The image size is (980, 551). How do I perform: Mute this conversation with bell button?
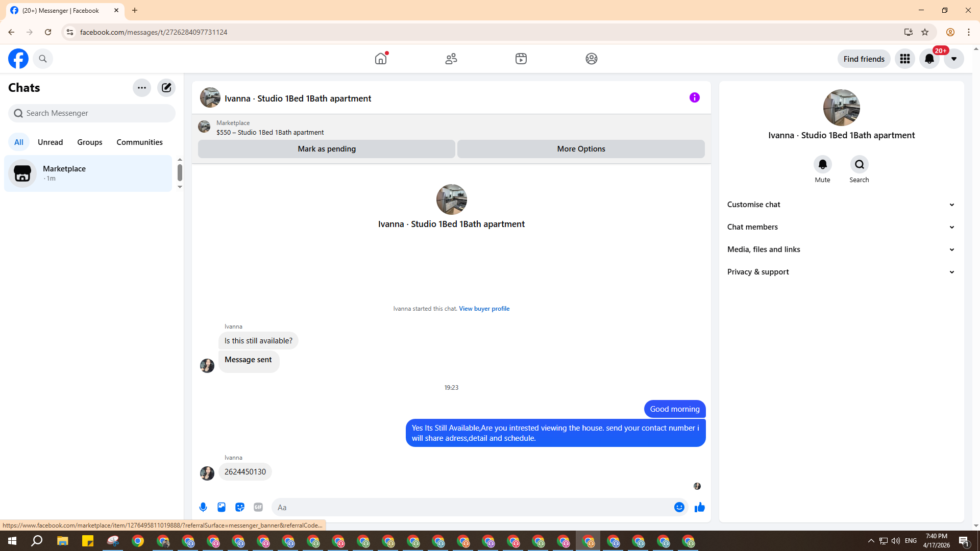pos(822,164)
